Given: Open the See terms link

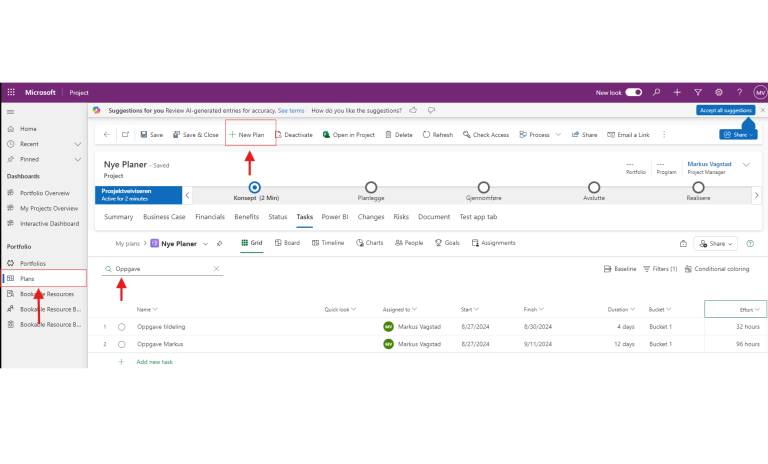Looking at the screenshot, I should pos(291,111).
